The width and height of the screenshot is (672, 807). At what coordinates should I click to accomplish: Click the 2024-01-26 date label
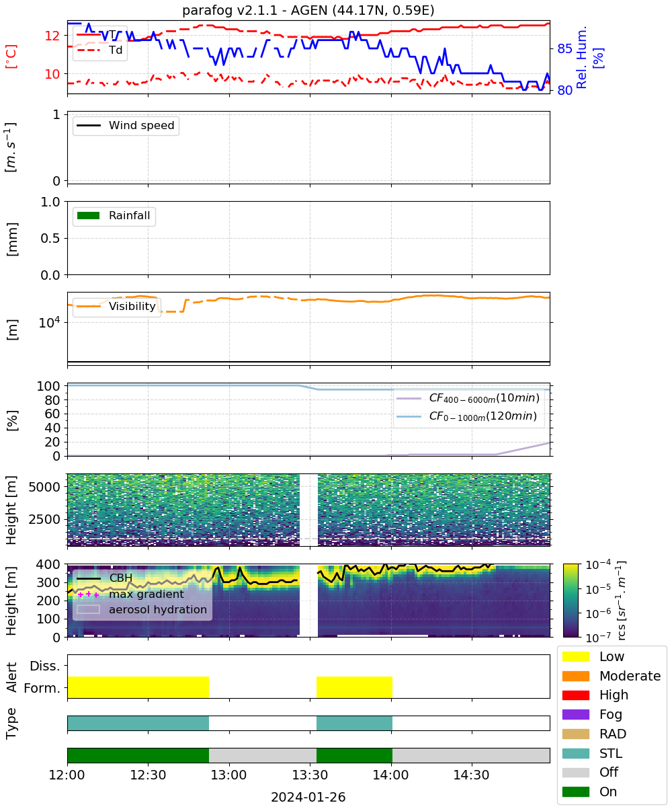(308, 797)
